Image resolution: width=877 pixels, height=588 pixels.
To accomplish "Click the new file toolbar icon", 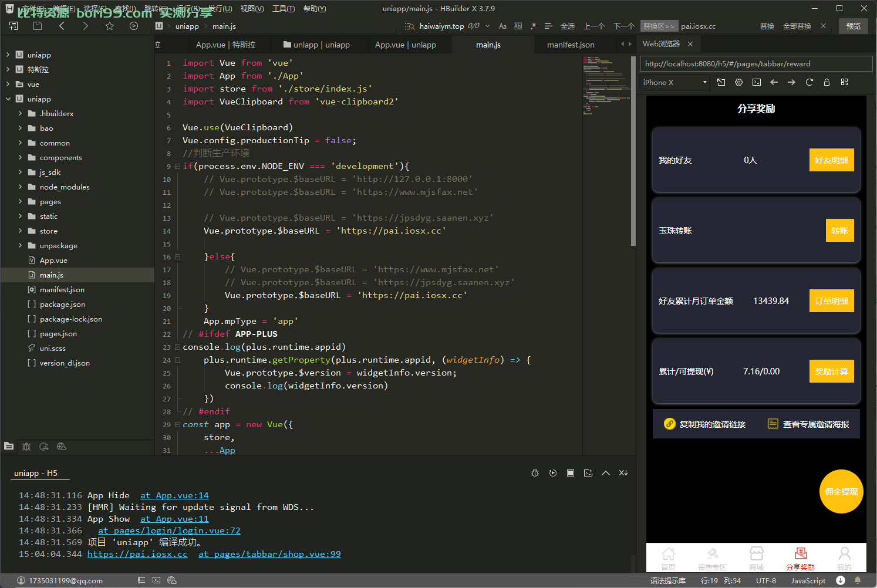I will [x=14, y=26].
